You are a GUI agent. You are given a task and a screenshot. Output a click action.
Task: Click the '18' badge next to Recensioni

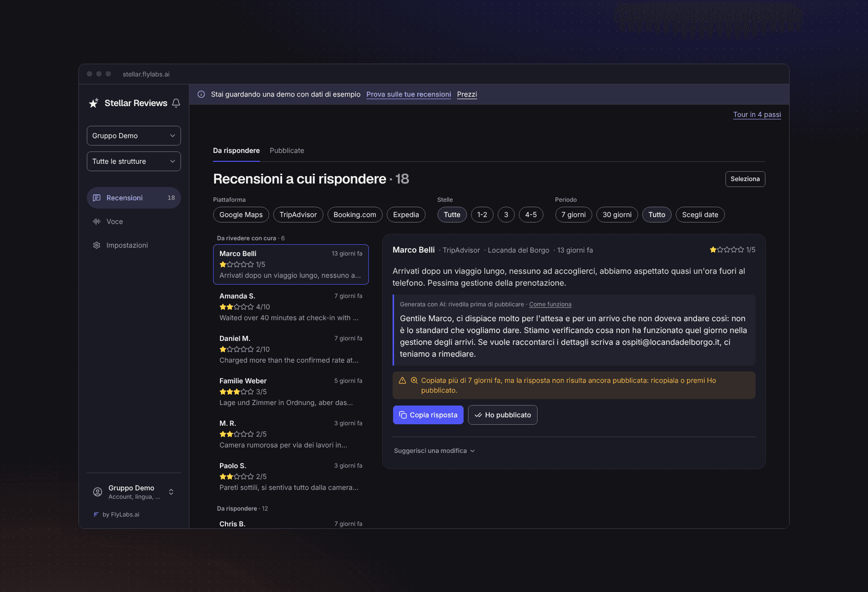(171, 198)
